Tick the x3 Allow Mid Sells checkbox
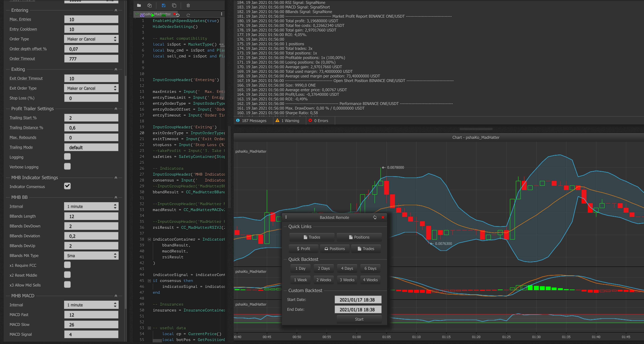644x344 pixels. coord(67,285)
